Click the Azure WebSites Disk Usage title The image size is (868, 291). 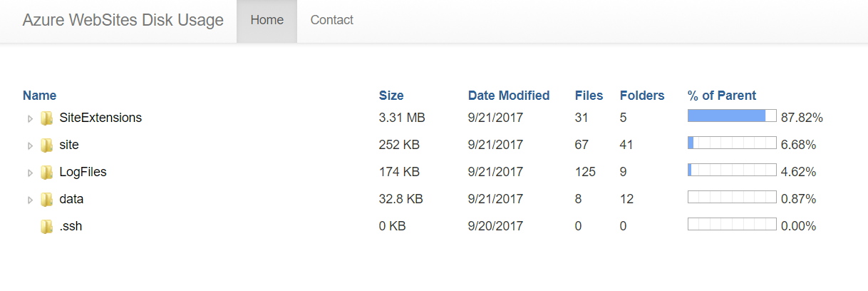(x=123, y=21)
